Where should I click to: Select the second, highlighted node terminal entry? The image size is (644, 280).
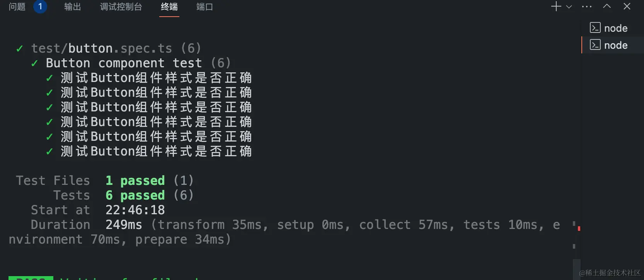pyautogui.click(x=615, y=45)
